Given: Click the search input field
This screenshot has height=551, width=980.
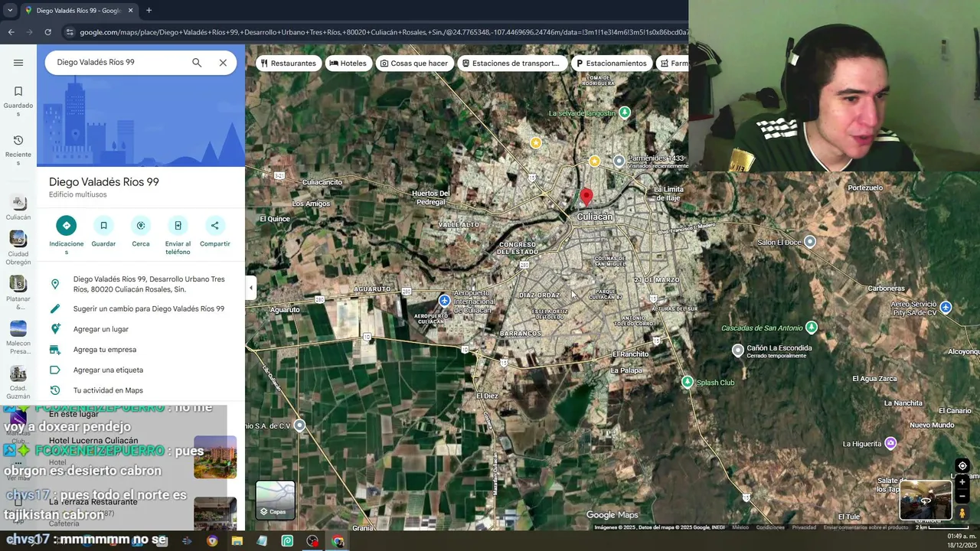Looking at the screenshot, I should pyautogui.click(x=119, y=63).
